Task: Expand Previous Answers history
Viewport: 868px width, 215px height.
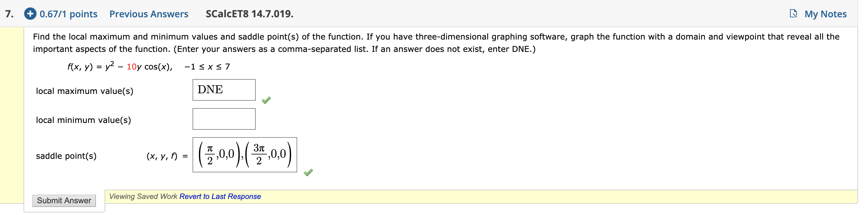Action: pyautogui.click(x=149, y=14)
